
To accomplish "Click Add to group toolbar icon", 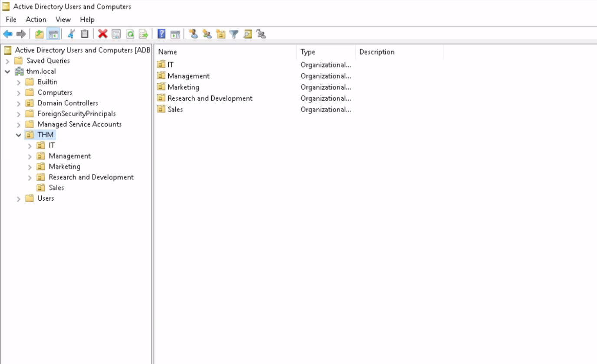I will [x=261, y=34].
